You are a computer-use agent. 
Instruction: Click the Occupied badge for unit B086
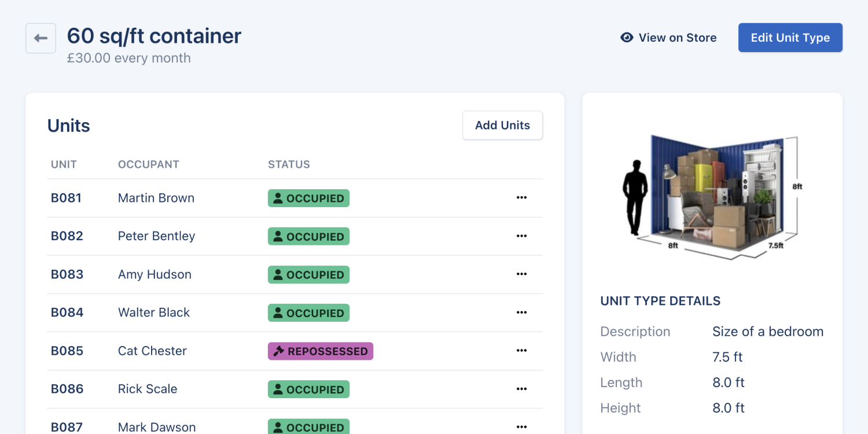coord(308,389)
